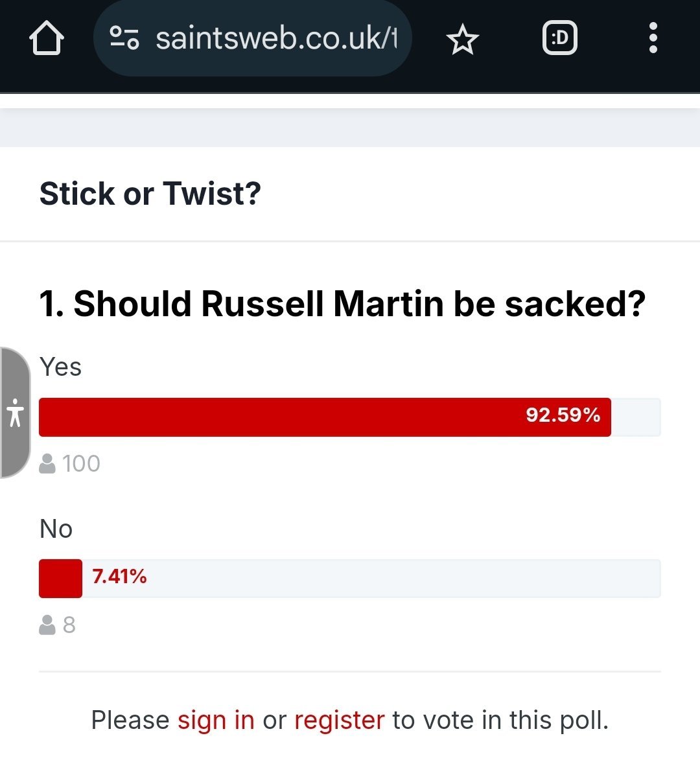Viewport: 700px width, 773px height.
Task: Click the 8 voters count for No
Action: 69,625
